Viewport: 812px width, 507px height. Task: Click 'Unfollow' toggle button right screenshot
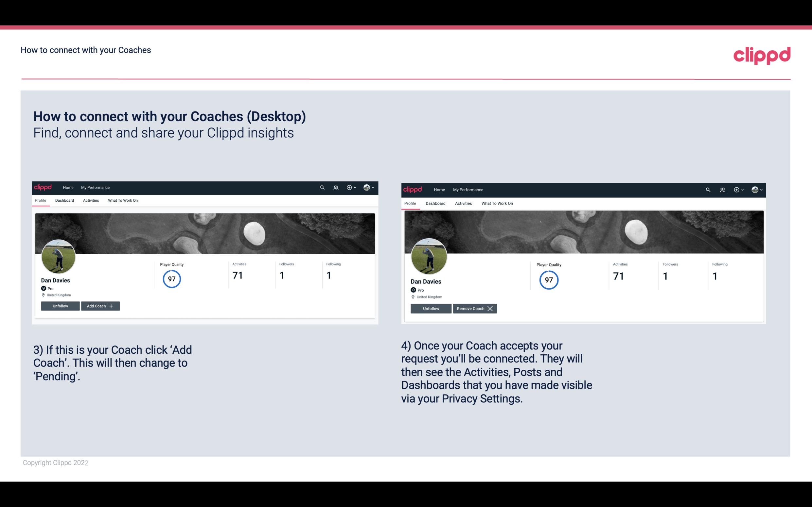coord(432,308)
